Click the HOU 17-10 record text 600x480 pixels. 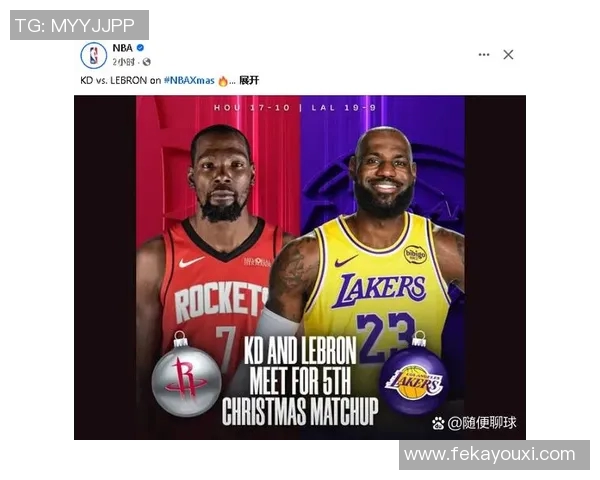[x=252, y=108]
